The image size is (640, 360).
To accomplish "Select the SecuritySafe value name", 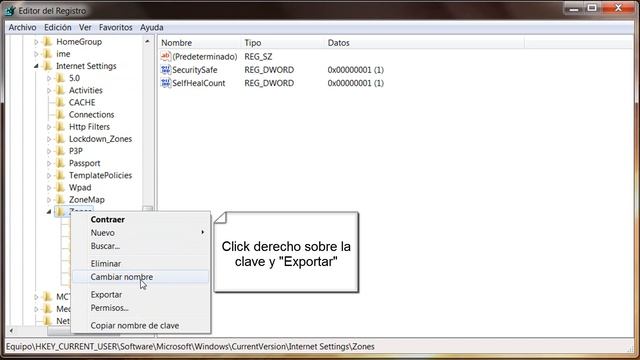I will pos(195,70).
